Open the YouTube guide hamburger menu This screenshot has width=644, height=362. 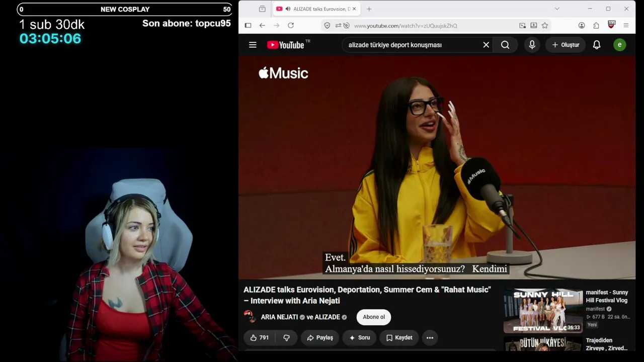253,45
